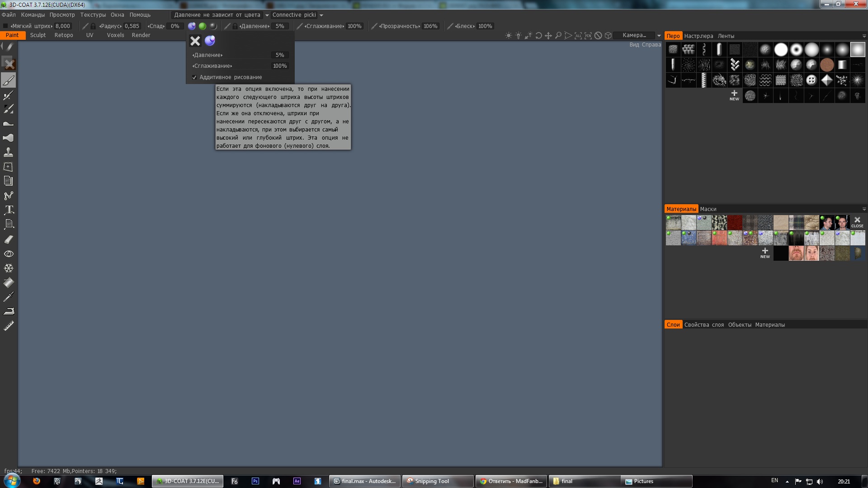Viewport: 868px width, 488px height.
Task: Select the ruler measure tool icon
Action: click(9, 326)
